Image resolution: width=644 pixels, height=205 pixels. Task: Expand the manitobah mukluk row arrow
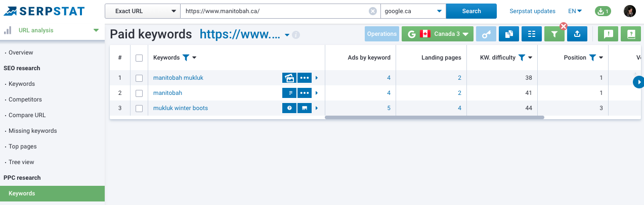317,78
